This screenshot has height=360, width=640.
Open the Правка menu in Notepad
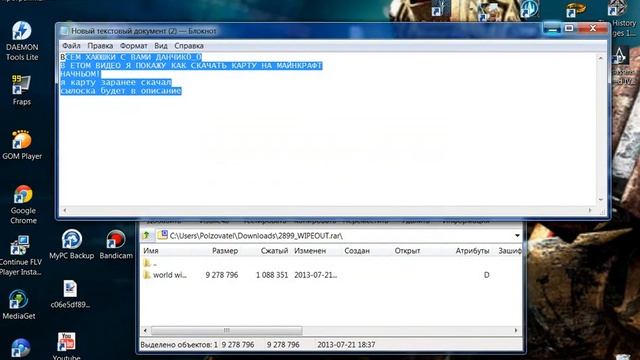100,46
